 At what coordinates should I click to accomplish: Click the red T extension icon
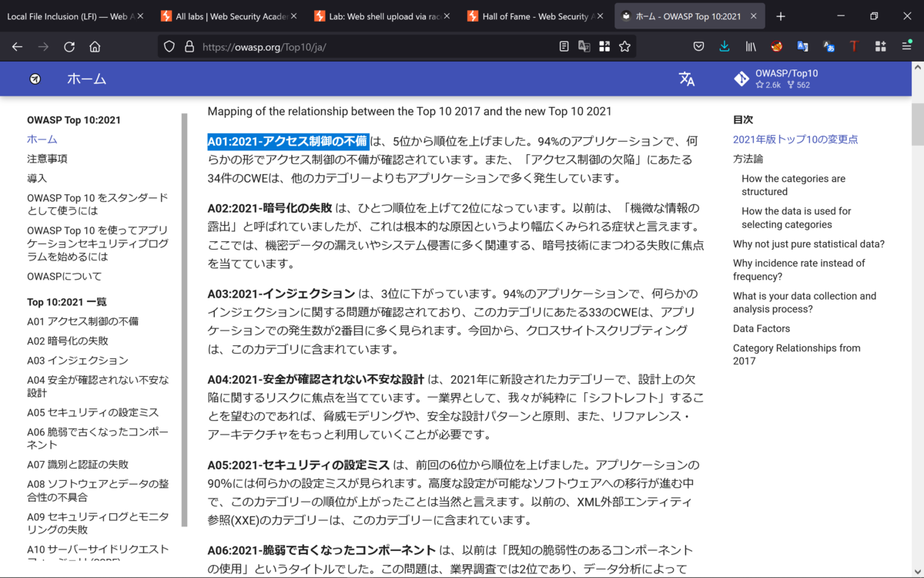(x=854, y=46)
